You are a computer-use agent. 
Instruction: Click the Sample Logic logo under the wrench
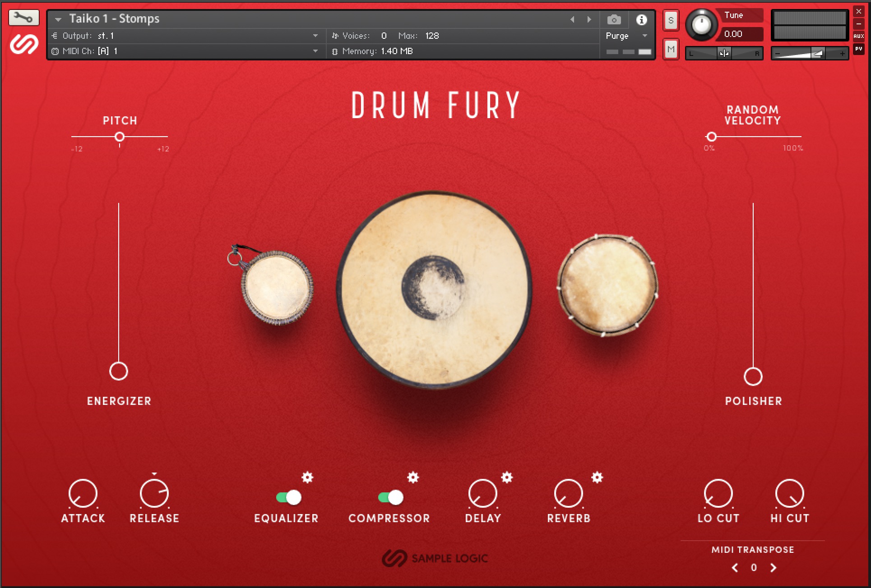click(24, 44)
